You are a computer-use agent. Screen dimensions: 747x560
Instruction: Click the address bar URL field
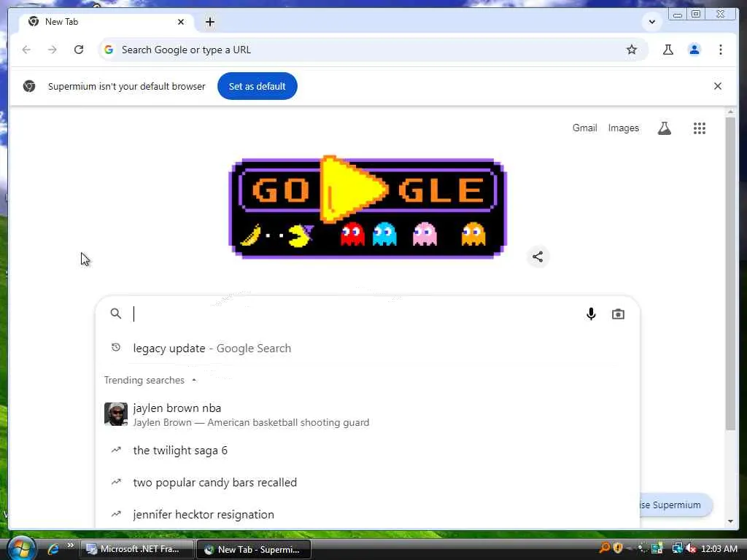click(371, 50)
